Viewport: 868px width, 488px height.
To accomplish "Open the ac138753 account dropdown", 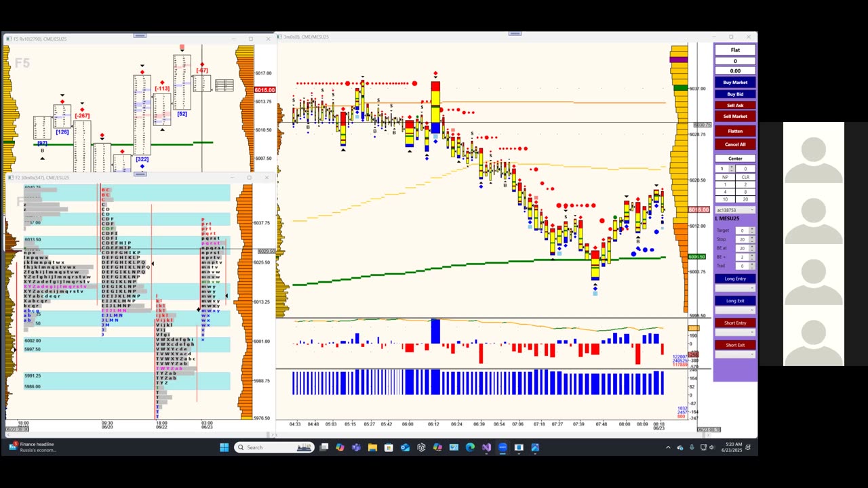I will pos(735,210).
